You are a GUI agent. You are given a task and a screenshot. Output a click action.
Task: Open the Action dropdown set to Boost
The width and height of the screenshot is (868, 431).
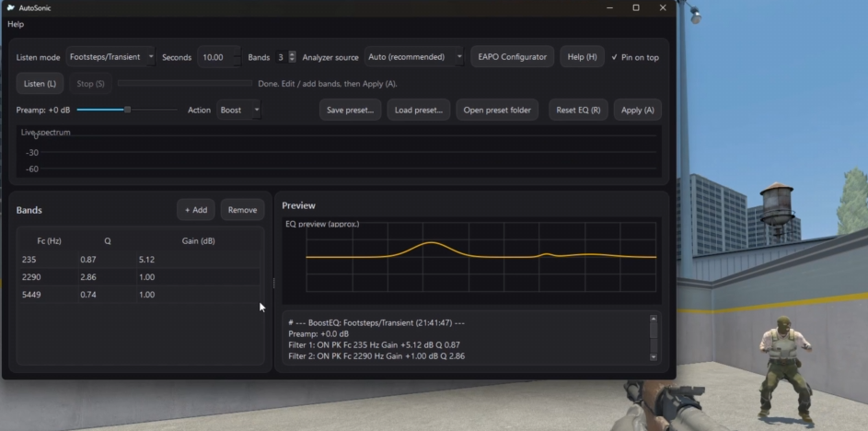click(x=238, y=110)
